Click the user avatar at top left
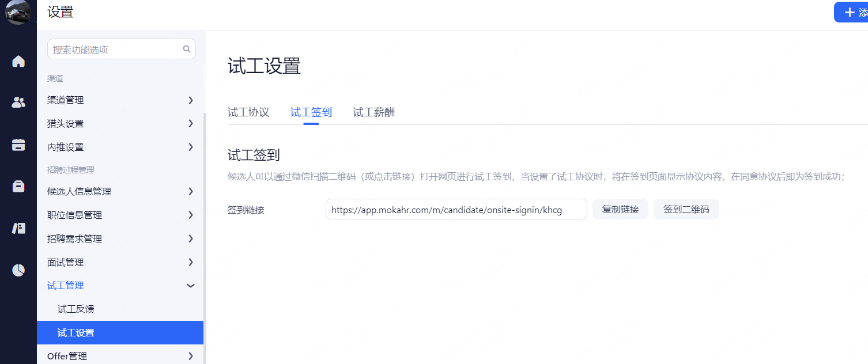Image resolution: width=868 pixels, height=364 pixels. pyautogui.click(x=18, y=13)
